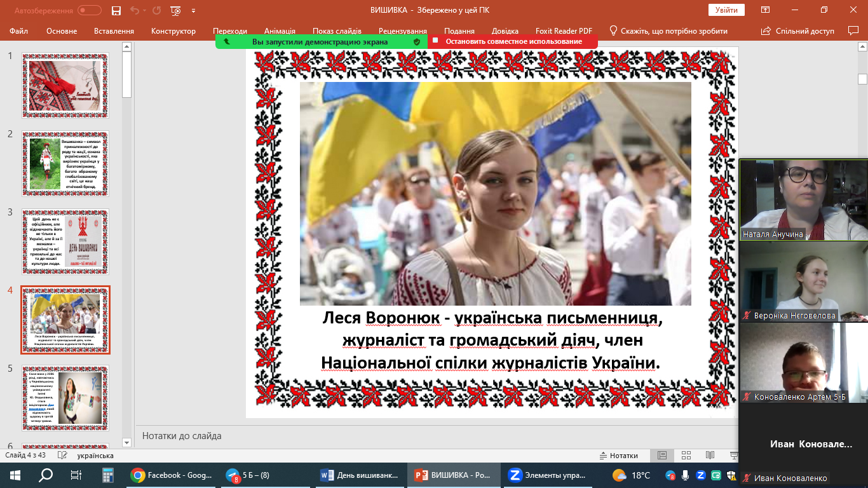
Task: Click the Спільний доступ share button
Action: point(797,30)
